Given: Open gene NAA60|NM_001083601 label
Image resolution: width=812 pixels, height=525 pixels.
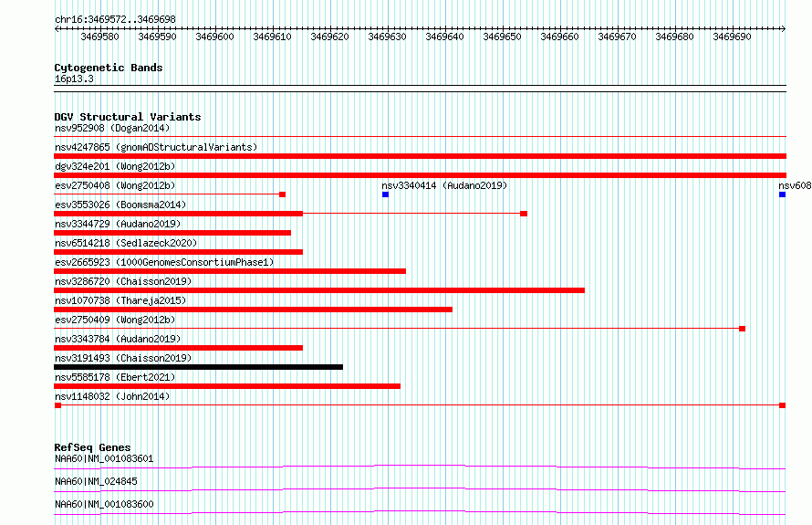Looking at the screenshot, I should (x=104, y=458).
